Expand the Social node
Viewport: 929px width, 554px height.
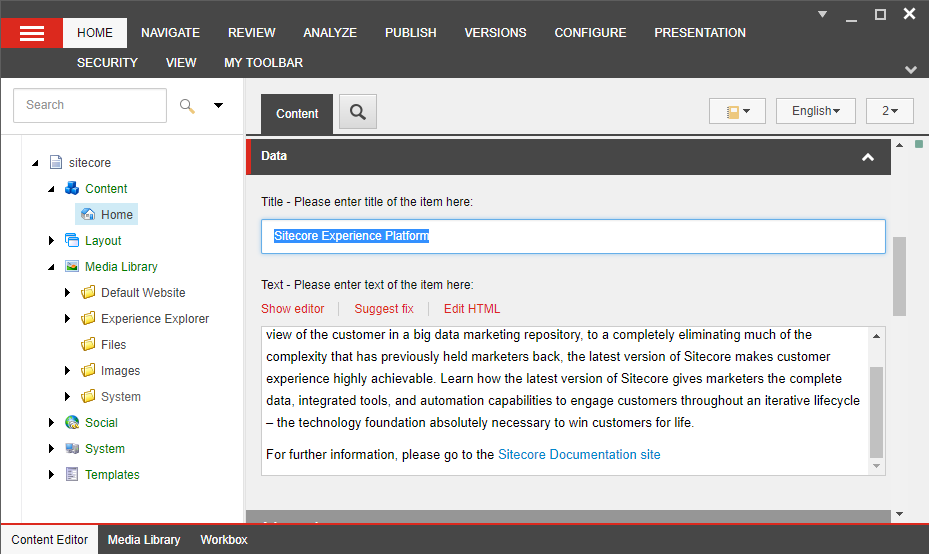[52, 422]
